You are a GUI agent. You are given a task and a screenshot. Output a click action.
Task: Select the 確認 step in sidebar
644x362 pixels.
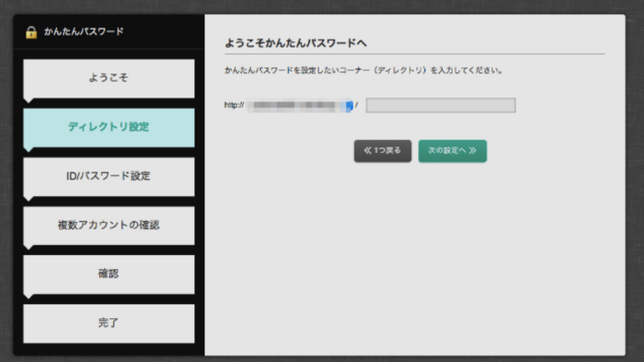[109, 275]
